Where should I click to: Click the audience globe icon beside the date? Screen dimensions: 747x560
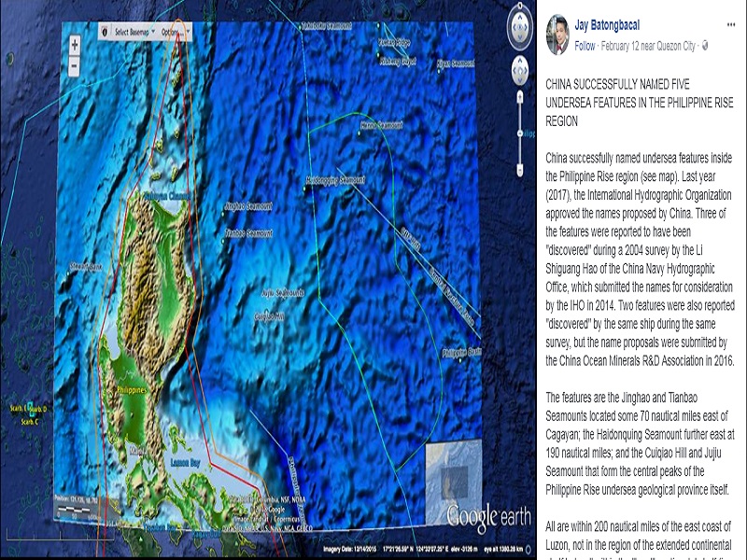coord(706,44)
